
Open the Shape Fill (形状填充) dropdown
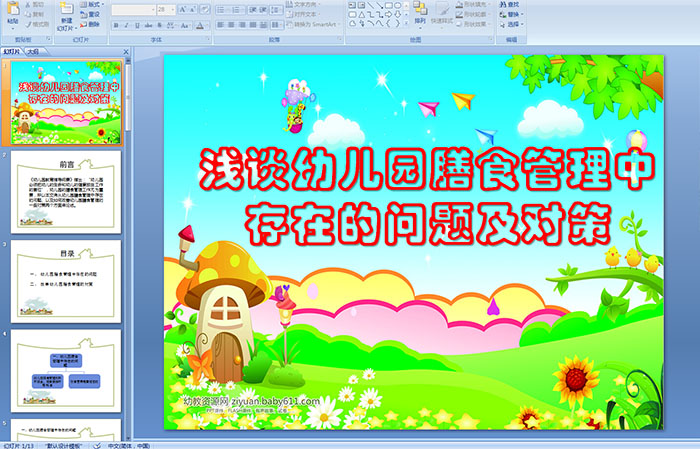coord(474,4)
